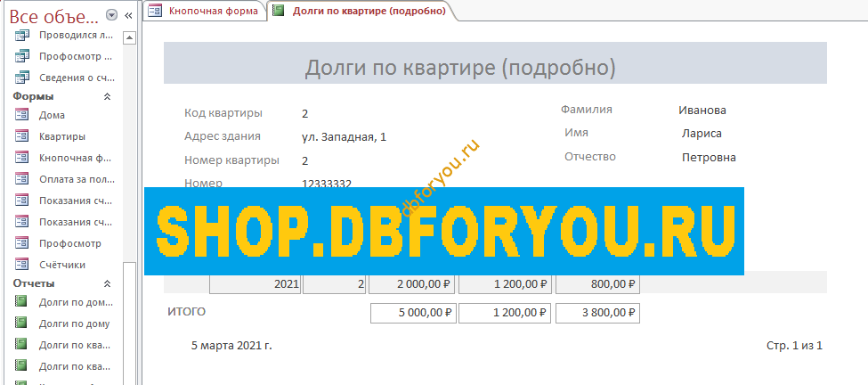This screenshot has width=868, height=385.
Task: Open the Профосмотр ... query icon
Action: click(x=21, y=56)
